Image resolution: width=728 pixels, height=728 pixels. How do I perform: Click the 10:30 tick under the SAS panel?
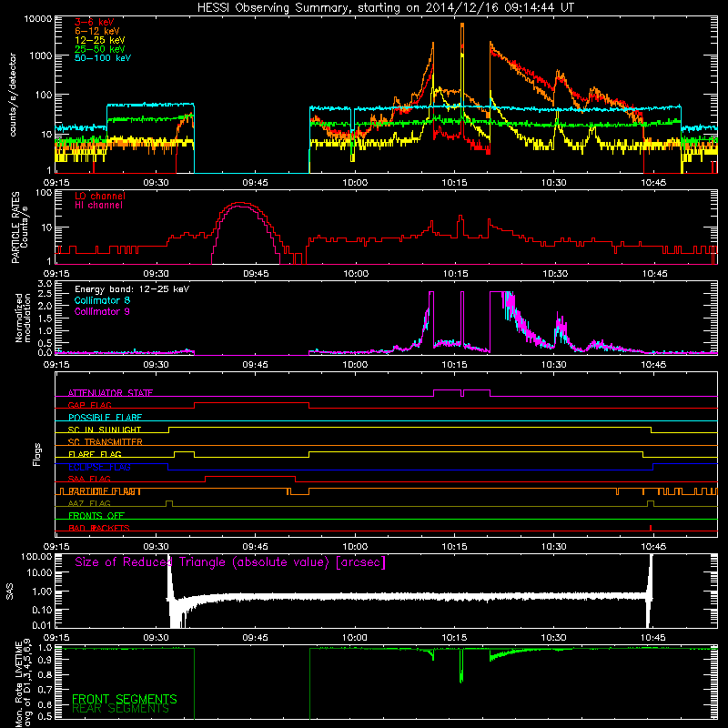pos(554,638)
